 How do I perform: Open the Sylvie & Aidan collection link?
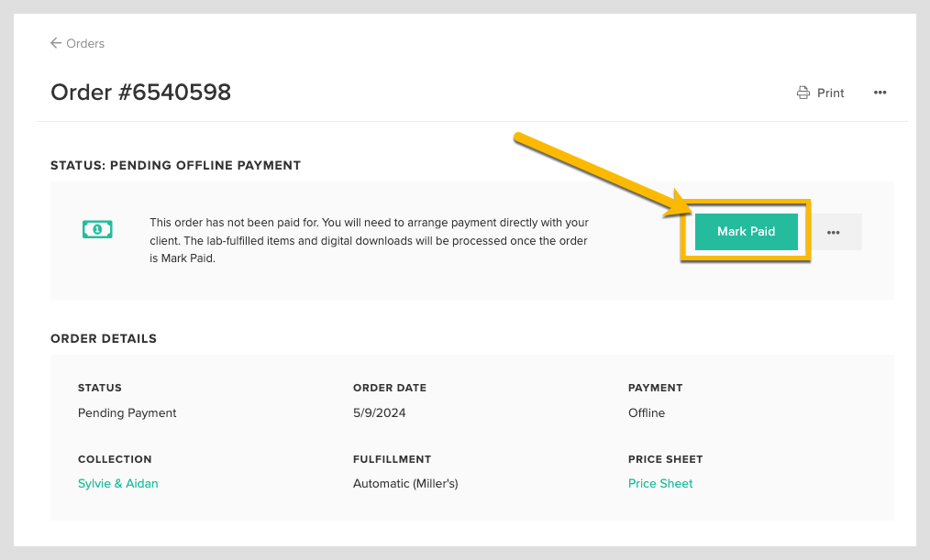coord(117,483)
